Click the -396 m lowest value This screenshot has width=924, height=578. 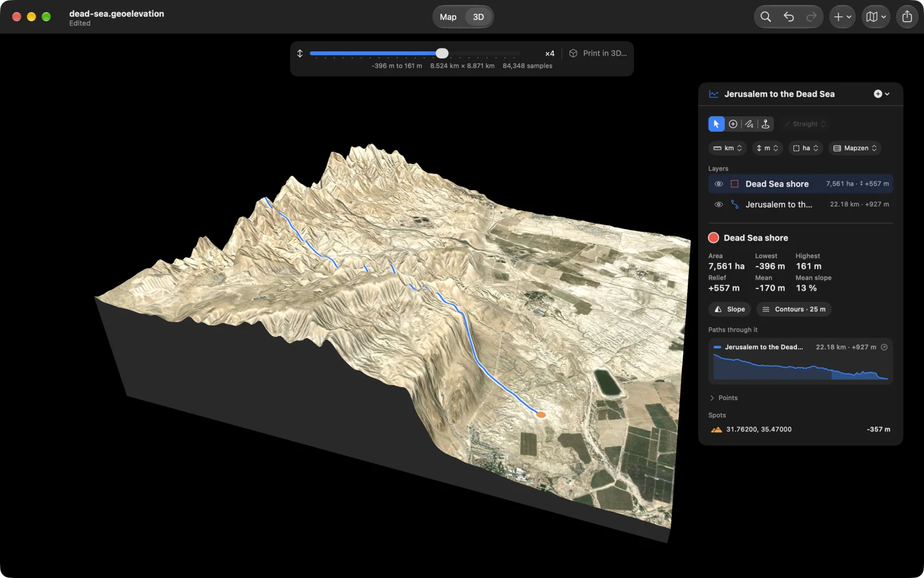click(x=770, y=266)
